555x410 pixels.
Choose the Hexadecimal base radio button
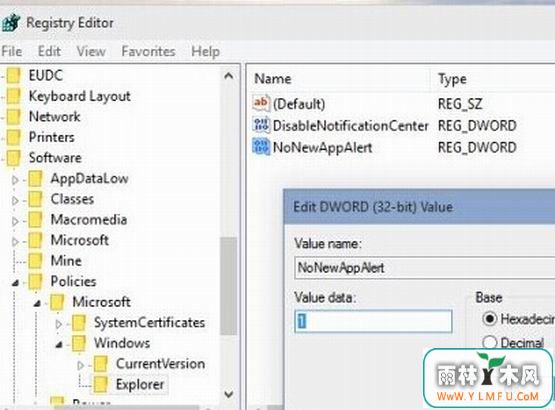tap(490, 319)
